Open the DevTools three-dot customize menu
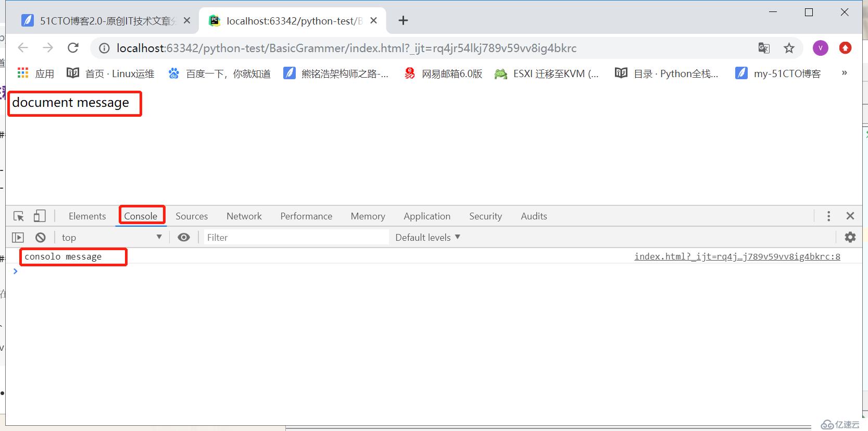The height and width of the screenshot is (431, 868). pyautogui.click(x=828, y=216)
